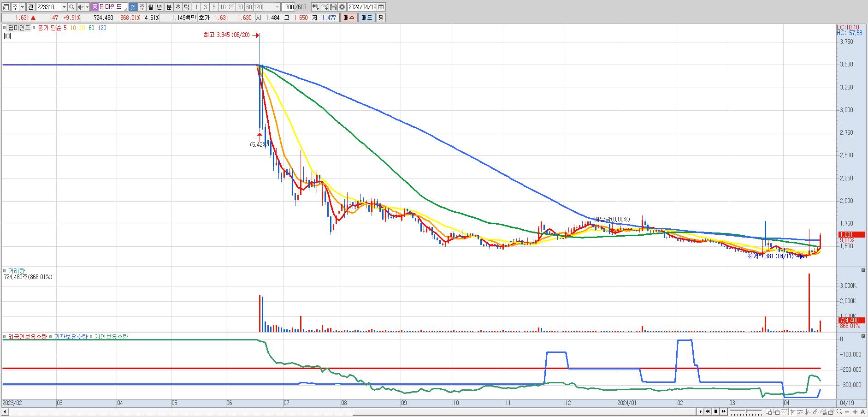Select the 분 (minute) period toggle
This screenshot has height=417, width=868.
pos(169,7)
